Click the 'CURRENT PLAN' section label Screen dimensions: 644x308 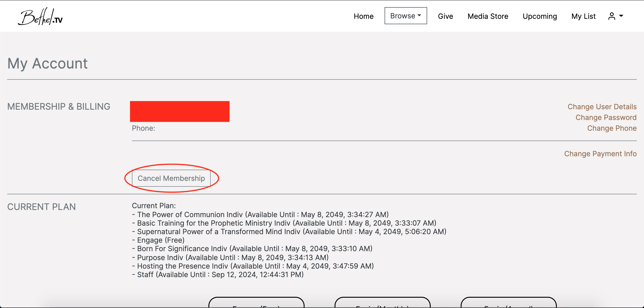(42, 207)
